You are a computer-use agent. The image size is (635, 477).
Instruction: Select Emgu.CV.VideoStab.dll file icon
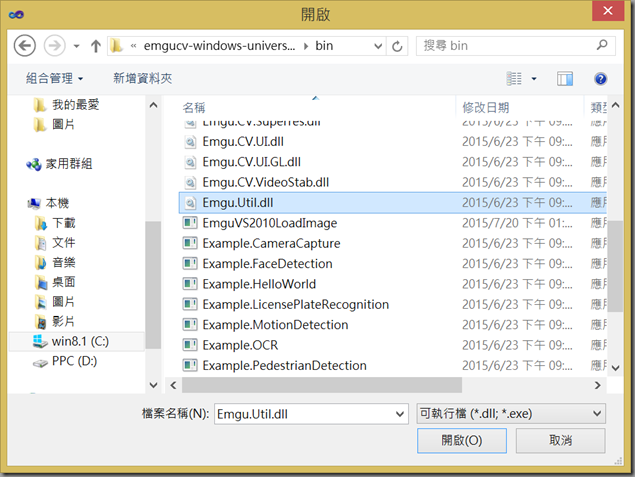point(190,183)
